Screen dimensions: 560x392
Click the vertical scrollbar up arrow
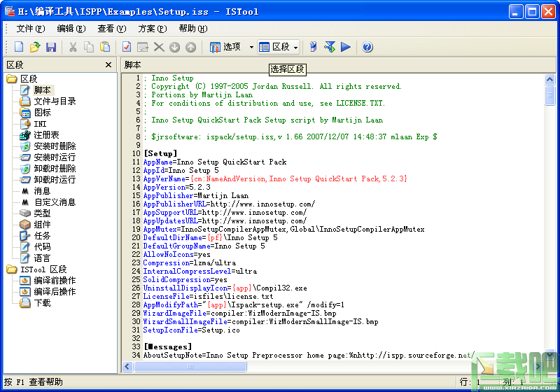point(549,79)
